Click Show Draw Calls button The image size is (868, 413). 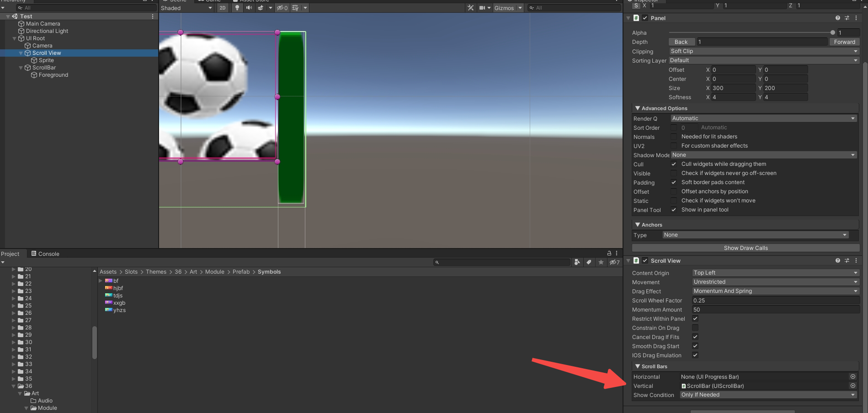coord(746,248)
